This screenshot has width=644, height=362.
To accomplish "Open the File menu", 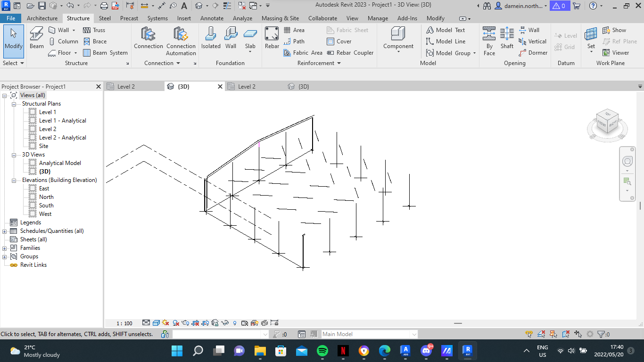I will (x=11, y=18).
